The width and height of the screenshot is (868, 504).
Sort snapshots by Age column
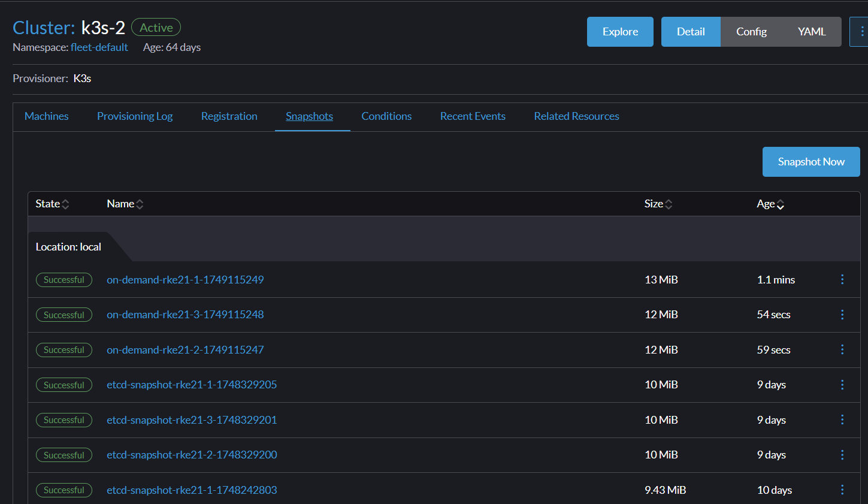click(x=770, y=204)
